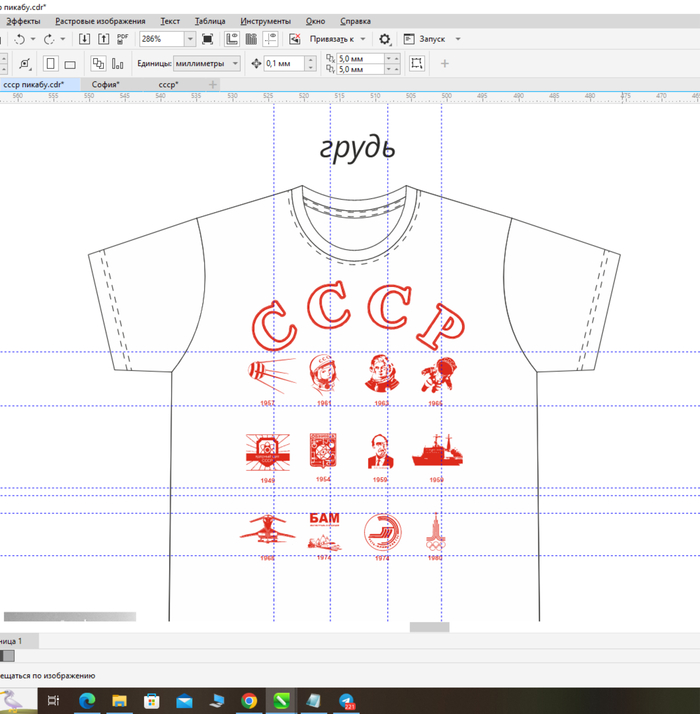700x714 pixels.
Task: Click the nudge offset stepper arrows
Action: pyautogui.click(x=311, y=63)
